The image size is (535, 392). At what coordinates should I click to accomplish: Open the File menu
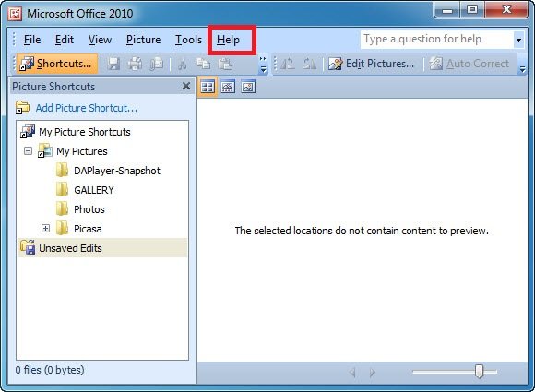pos(32,40)
